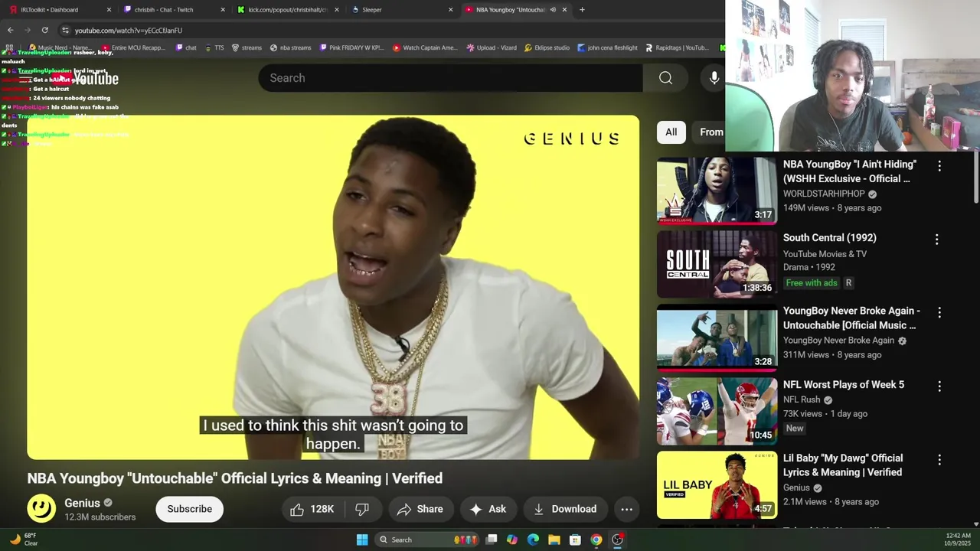Open Eklipse studio bookmark
Screen dimensions: 980x551
[x=547, y=47]
